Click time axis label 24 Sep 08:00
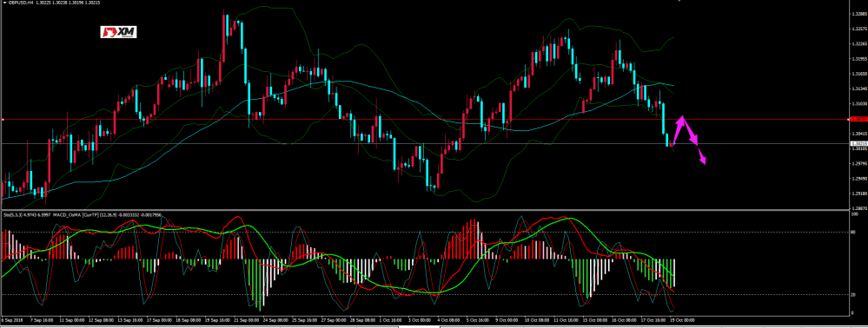Image resolution: width=868 pixels, height=328 pixels. click(x=275, y=319)
